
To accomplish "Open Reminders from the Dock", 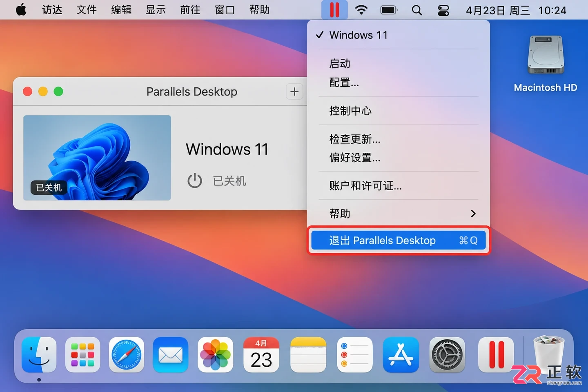I will pyautogui.click(x=355, y=354).
